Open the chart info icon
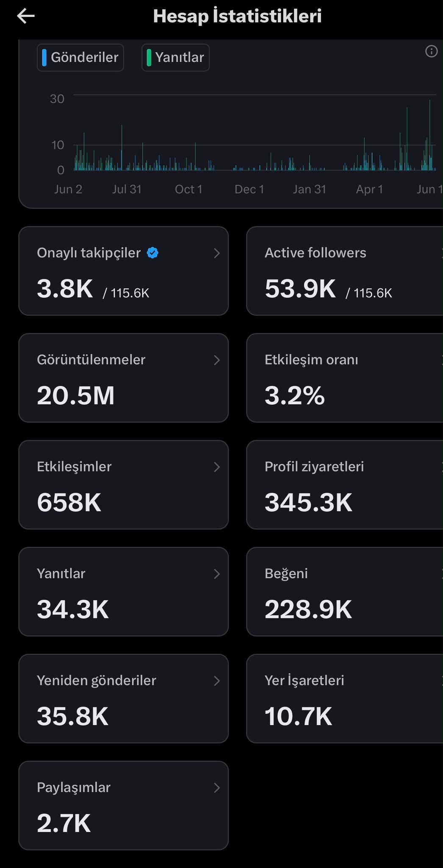Viewport: 443px width, 868px height. [x=431, y=51]
